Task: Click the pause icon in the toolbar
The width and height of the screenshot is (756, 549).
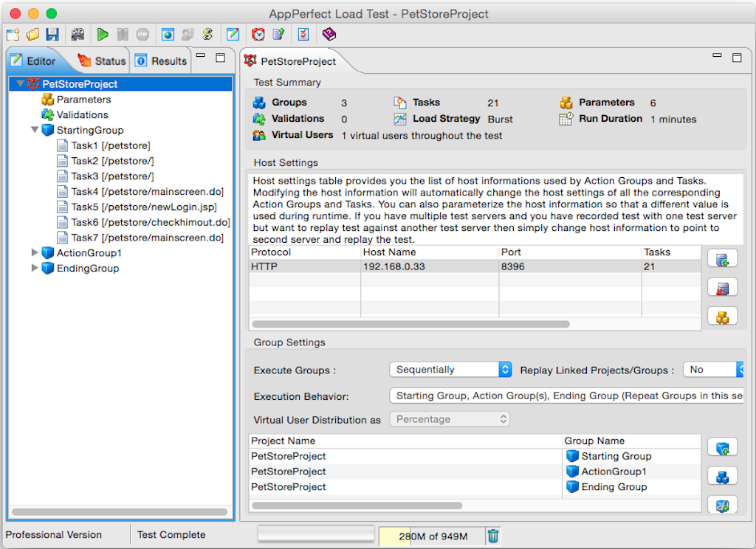Action: pyautogui.click(x=123, y=34)
